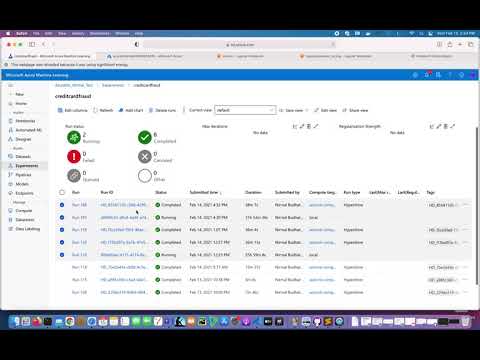Sort by Submitted time column header

tap(205, 192)
